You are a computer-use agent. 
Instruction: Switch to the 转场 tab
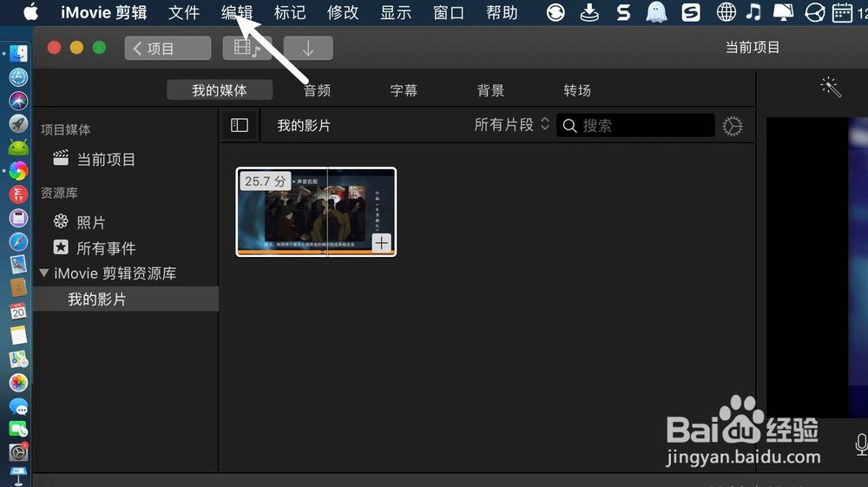(577, 90)
